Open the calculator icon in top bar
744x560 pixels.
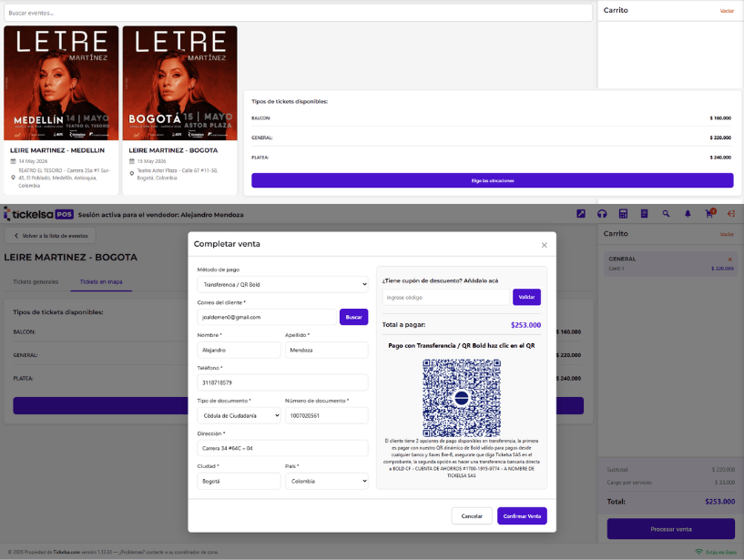(x=623, y=214)
